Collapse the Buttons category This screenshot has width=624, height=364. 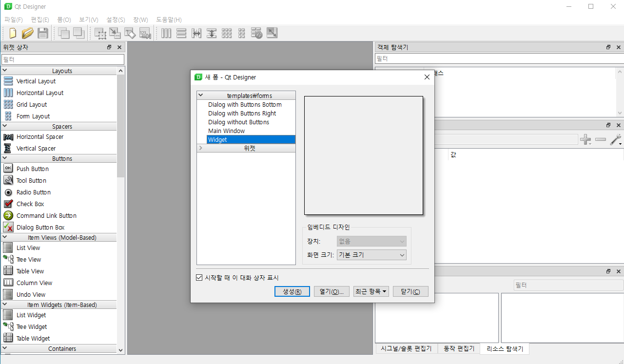click(x=5, y=158)
